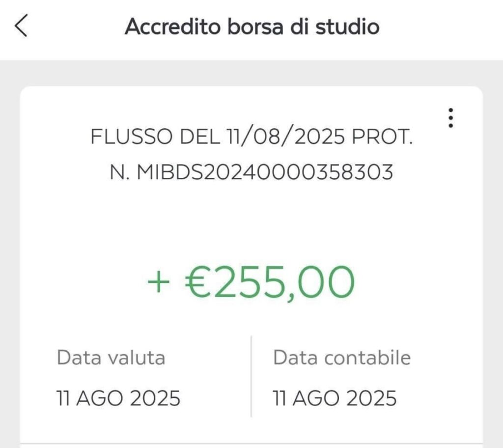Viewport: 503px width, 448px height.
Task: Tap the word 'Accredito' in the page title
Action: [x=172, y=27]
